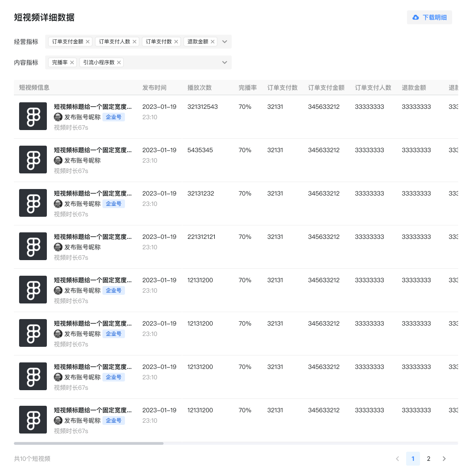
Task: Click the 下载明细 download button
Action: click(429, 17)
